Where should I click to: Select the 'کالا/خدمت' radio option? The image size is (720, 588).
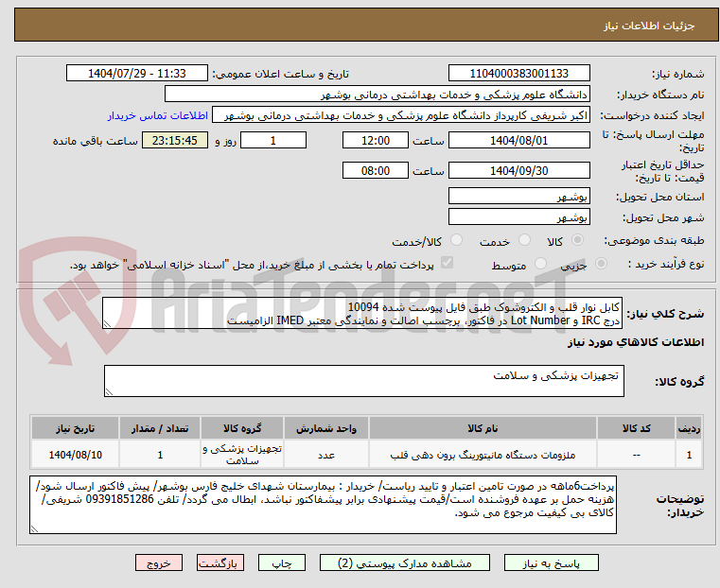(x=456, y=240)
